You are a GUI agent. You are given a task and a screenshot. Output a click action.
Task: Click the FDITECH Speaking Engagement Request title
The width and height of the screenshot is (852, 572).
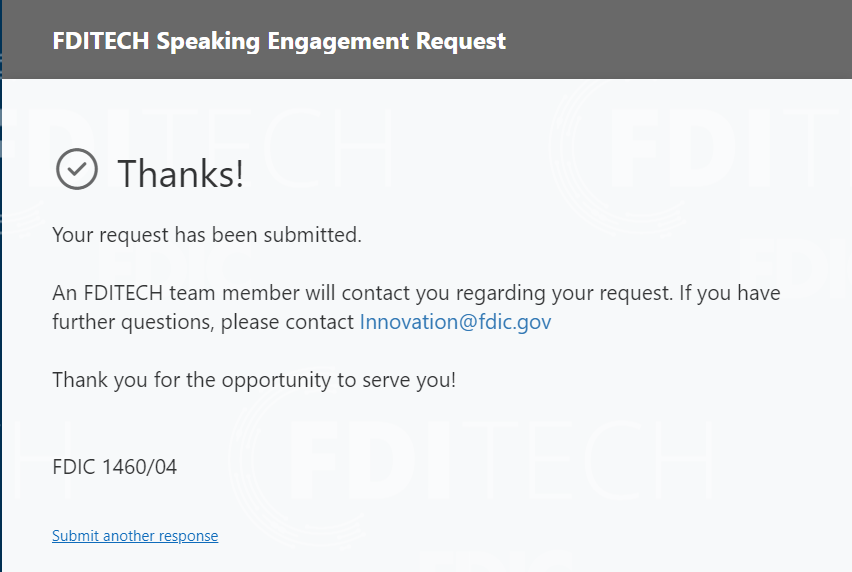tap(279, 41)
